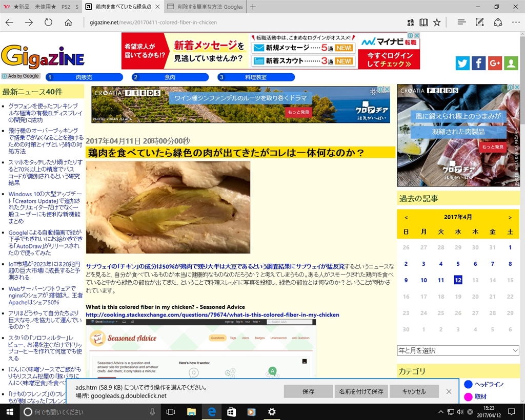This screenshot has height=420, width=525.
Task: Click the 肉販売 ad link button
Action: click(x=84, y=77)
